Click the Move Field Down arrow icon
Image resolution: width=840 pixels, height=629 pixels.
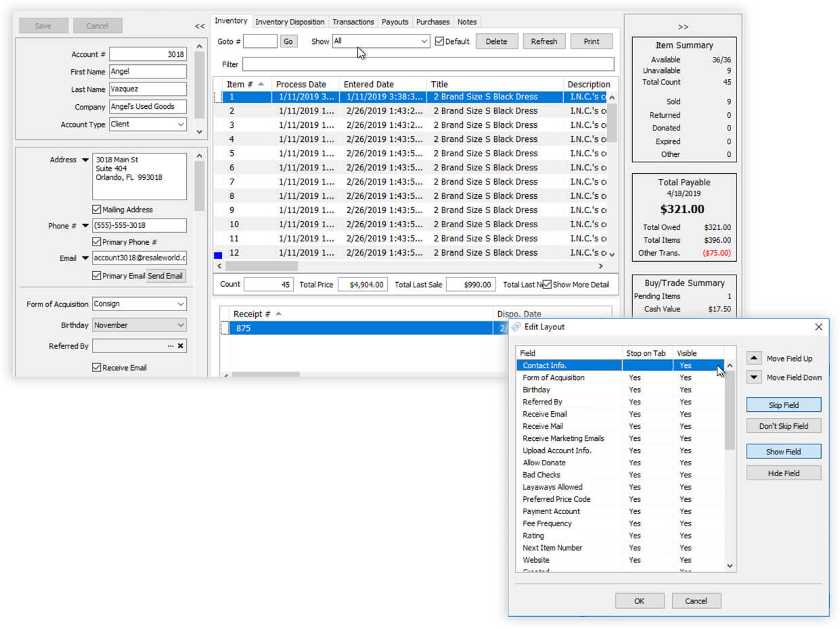point(754,377)
